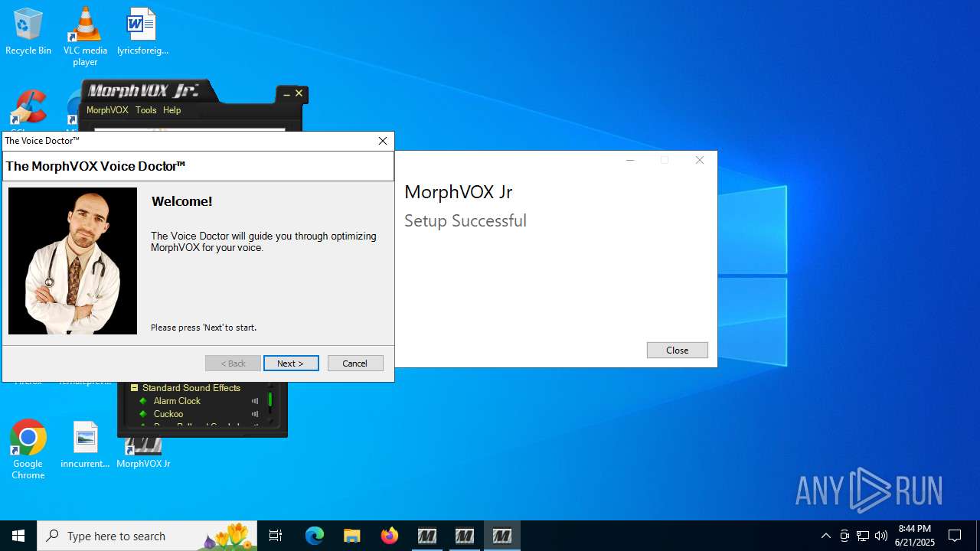Select Cuckoo sound effect
Image resolution: width=980 pixels, height=551 pixels.
pos(168,414)
